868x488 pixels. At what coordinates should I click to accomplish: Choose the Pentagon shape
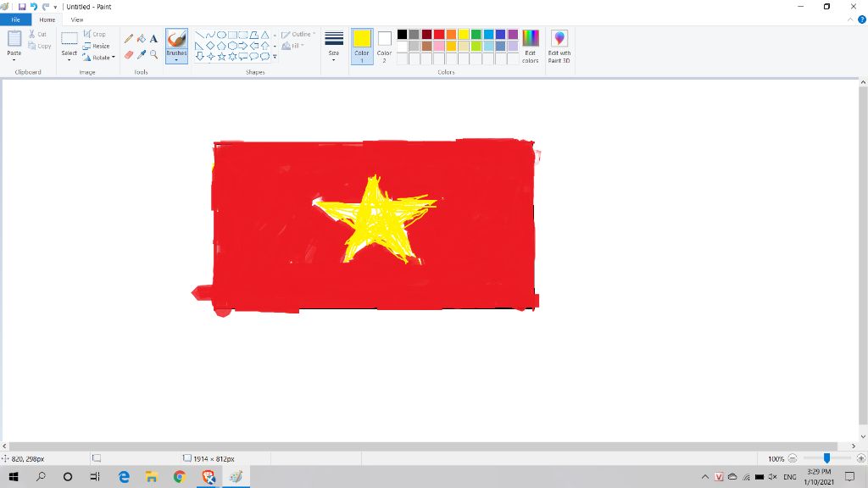[221, 46]
